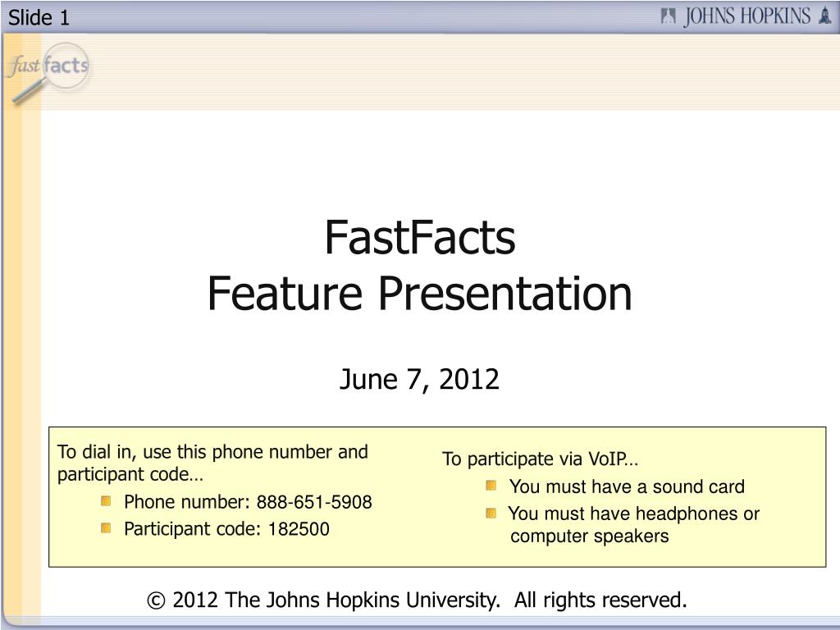840x630 pixels.
Task: Click the yellow stripe on the left edge
Action: click(x=25, y=328)
